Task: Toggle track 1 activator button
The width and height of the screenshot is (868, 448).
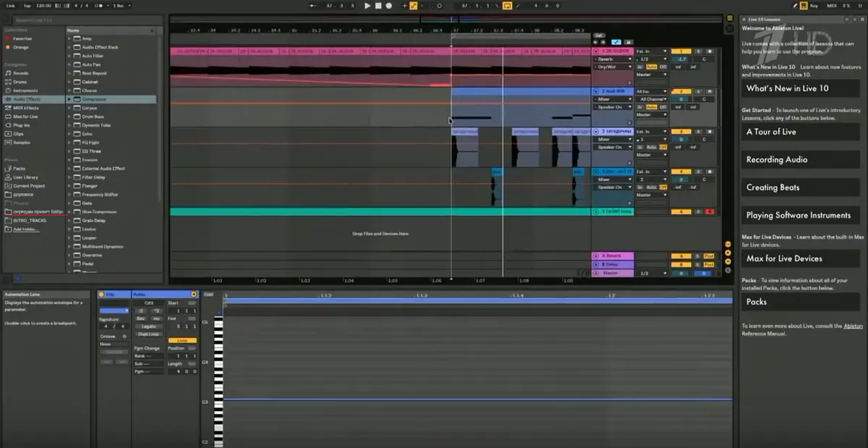Action: [x=681, y=51]
